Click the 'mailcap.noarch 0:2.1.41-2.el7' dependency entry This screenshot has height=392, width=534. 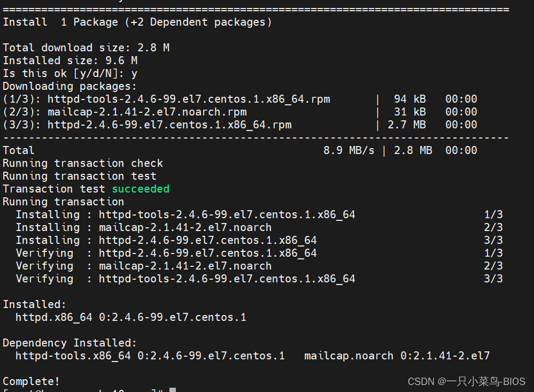[397, 356]
